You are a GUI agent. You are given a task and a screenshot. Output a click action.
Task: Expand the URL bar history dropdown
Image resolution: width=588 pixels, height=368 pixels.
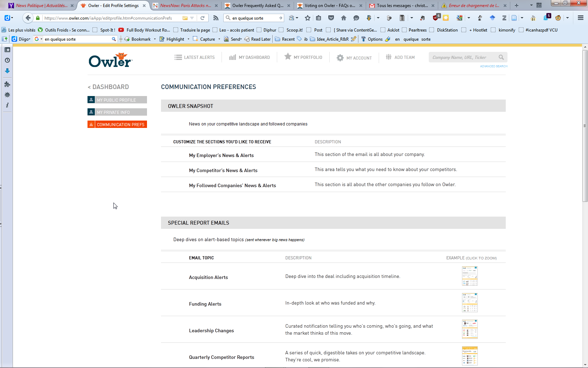(192, 18)
